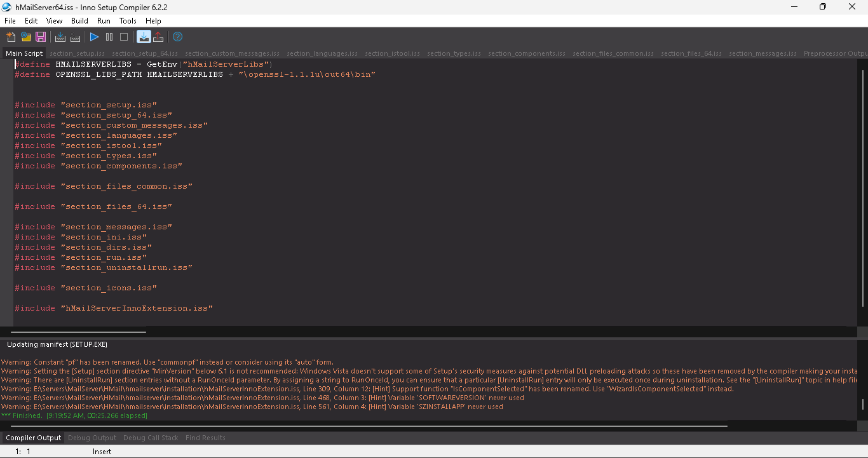Stop the current compilation
The image size is (868, 458).
76,37
